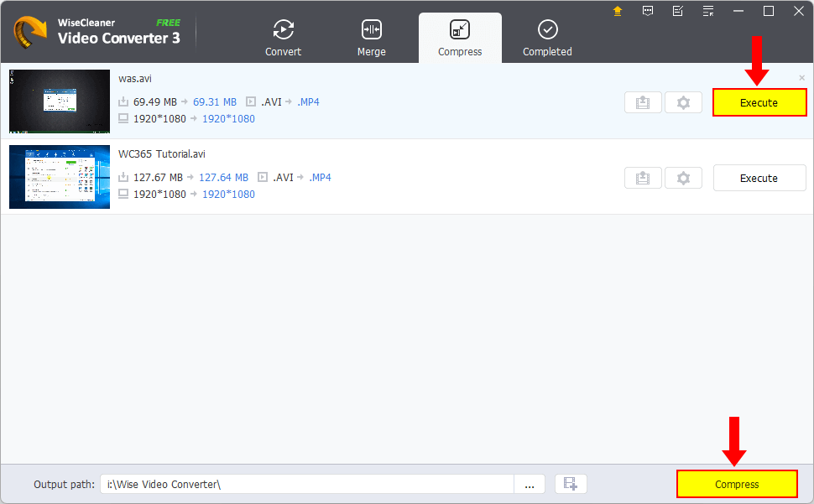The width and height of the screenshot is (814, 504).
Task: Switch to the Convert tab
Action: click(284, 39)
